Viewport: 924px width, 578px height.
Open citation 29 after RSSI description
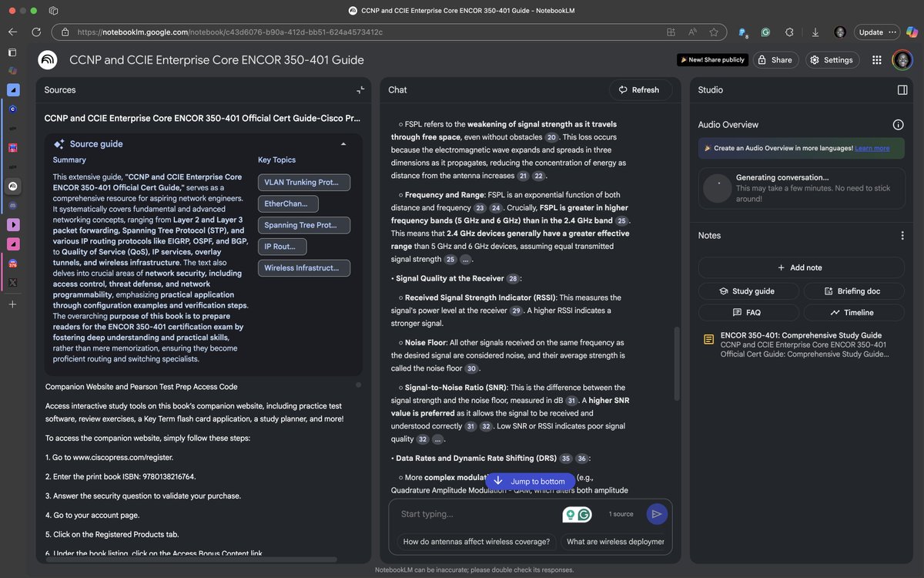tap(516, 311)
